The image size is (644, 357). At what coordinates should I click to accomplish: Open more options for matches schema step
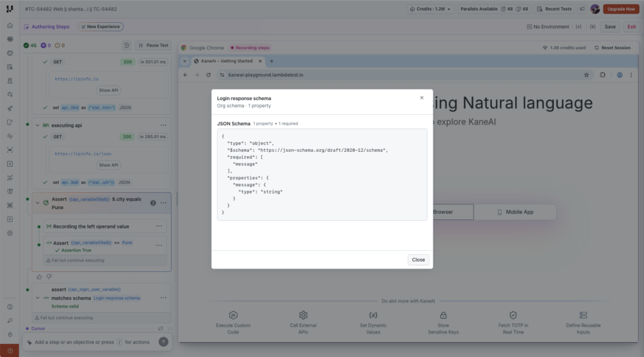pyautogui.click(x=163, y=298)
